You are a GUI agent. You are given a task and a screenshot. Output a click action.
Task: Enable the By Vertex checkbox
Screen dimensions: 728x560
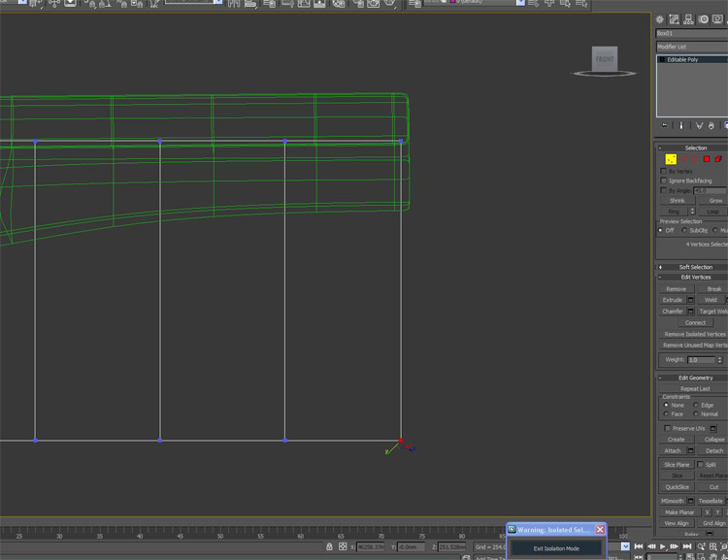point(664,171)
